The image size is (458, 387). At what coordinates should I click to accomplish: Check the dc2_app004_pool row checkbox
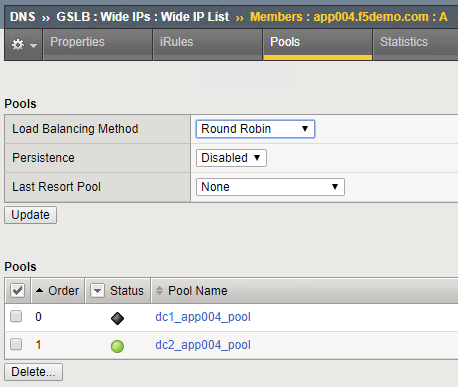tap(16, 344)
